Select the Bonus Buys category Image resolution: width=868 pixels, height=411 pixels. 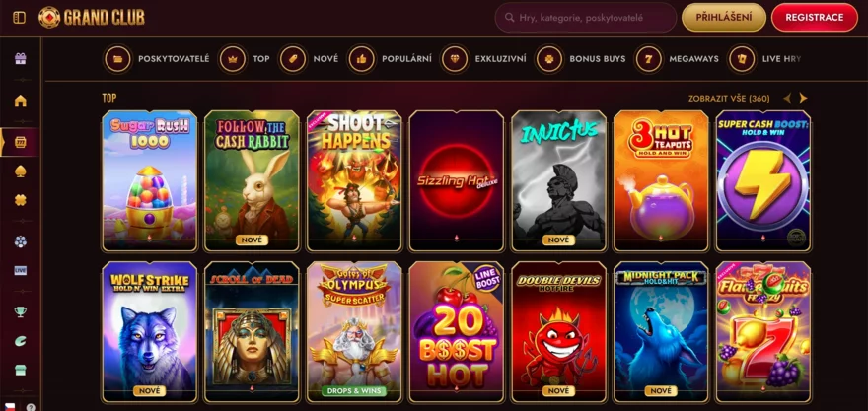581,58
